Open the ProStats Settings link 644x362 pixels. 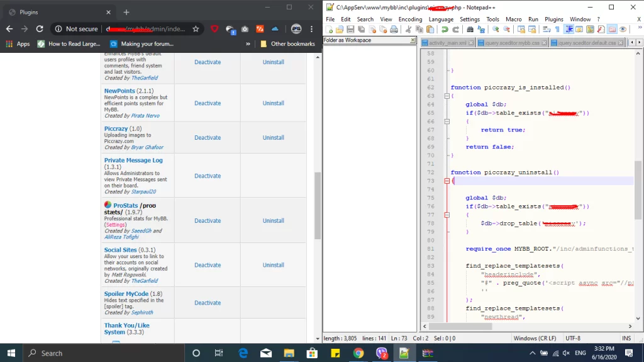[x=116, y=225]
